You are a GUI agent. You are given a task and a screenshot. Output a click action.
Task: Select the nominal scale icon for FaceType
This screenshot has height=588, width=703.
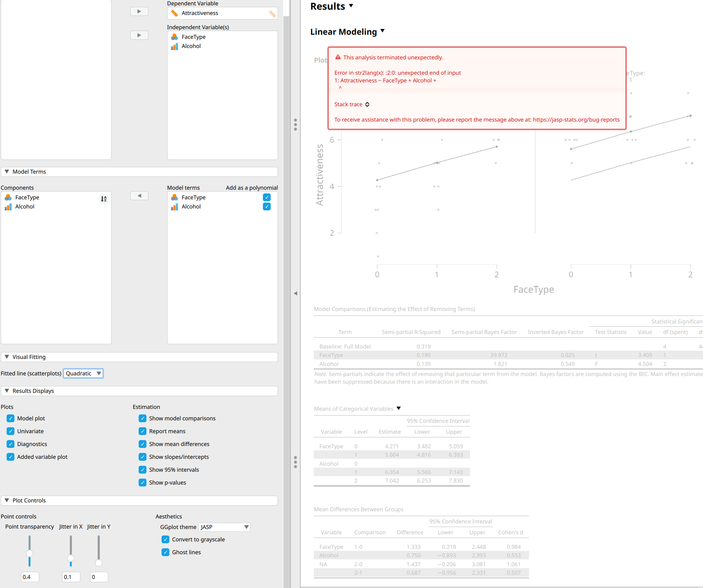tap(174, 37)
